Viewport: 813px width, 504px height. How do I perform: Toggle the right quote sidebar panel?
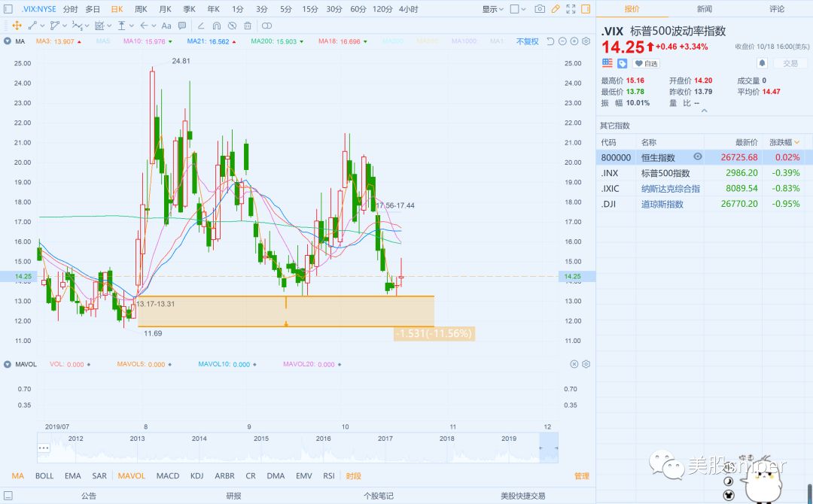pos(586,9)
